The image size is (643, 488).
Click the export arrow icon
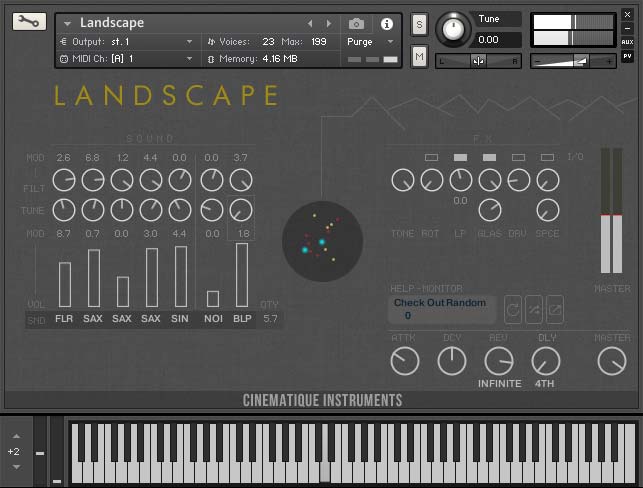(554, 310)
